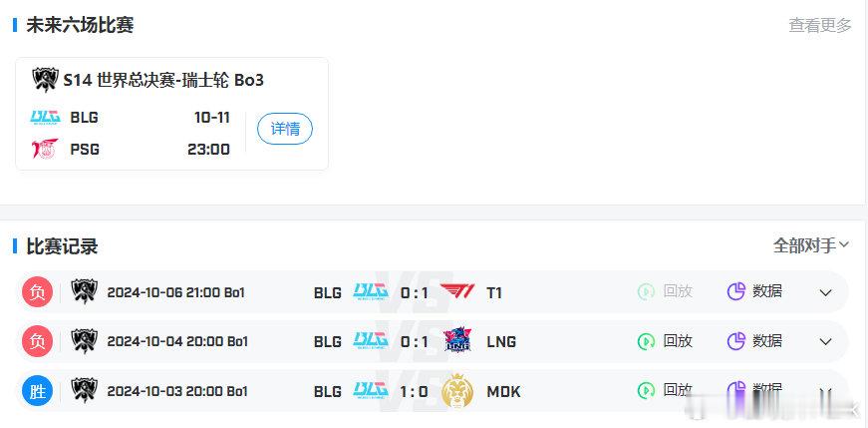Click the PSG team logo
The width and height of the screenshot is (868, 428).
(x=45, y=149)
